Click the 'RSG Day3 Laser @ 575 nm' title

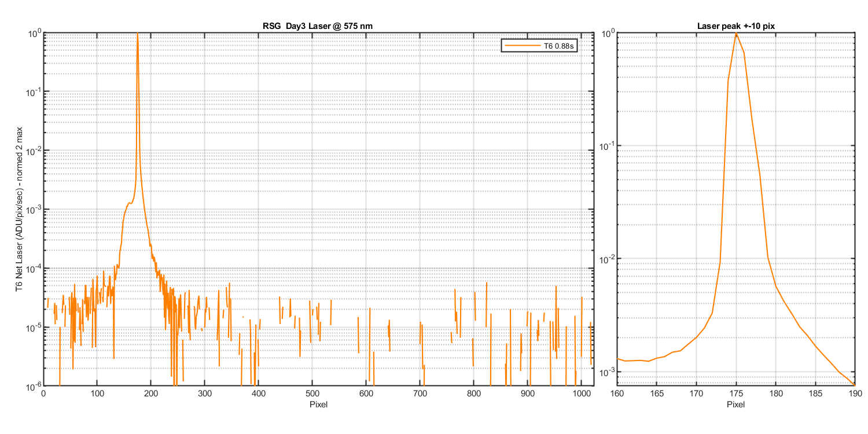pyautogui.click(x=318, y=27)
